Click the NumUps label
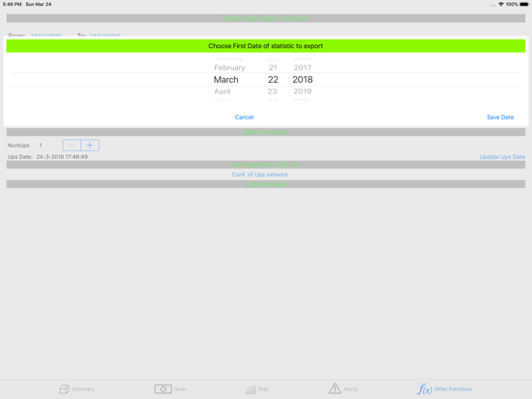Screen dimensions: 532x399 pos(18,146)
